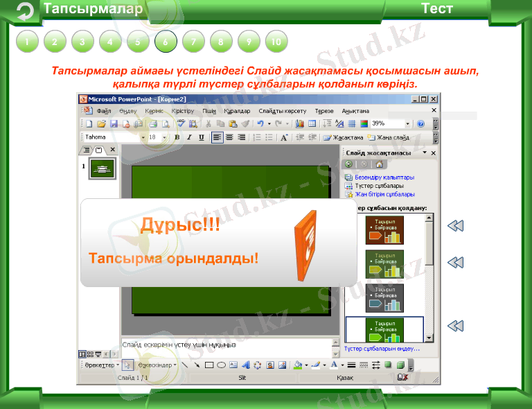
Task: Select the Oval drawing tool
Action: point(221,364)
